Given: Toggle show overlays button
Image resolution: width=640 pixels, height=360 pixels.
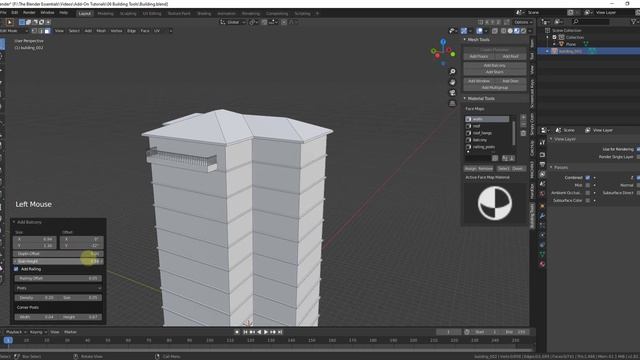Looking at the screenshot, I should 480,31.
